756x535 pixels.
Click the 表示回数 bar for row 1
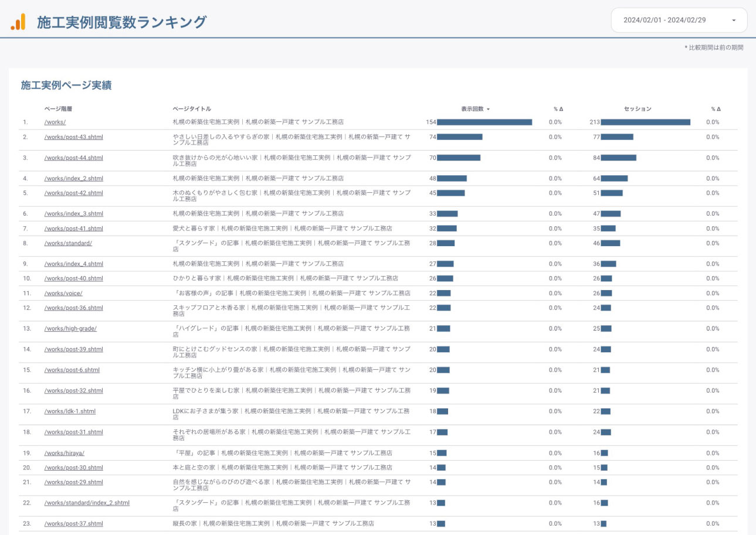(484, 122)
